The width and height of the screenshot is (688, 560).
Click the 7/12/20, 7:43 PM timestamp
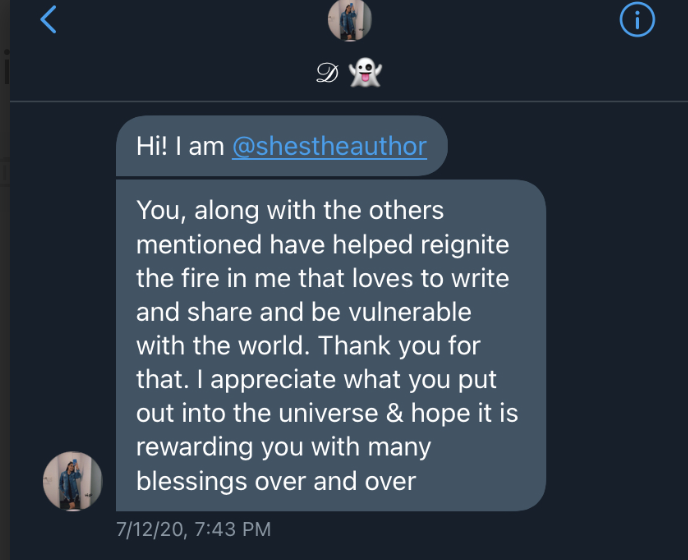click(x=193, y=528)
